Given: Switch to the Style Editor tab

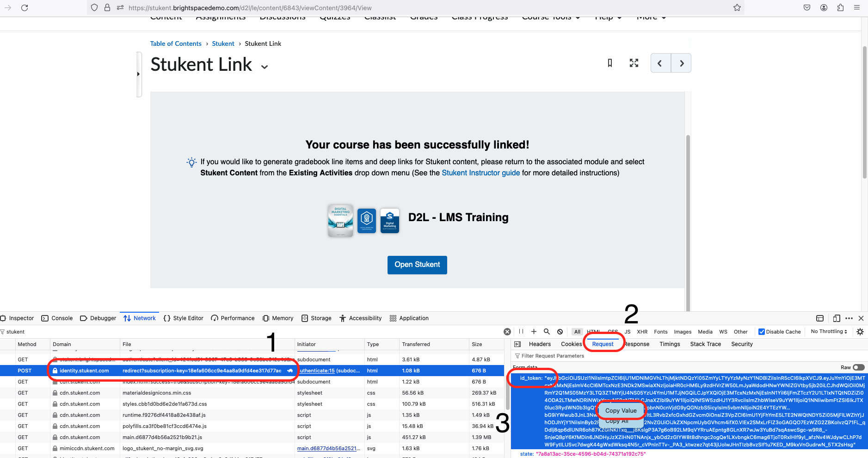Looking at the screenshot, I should (184, 318).
